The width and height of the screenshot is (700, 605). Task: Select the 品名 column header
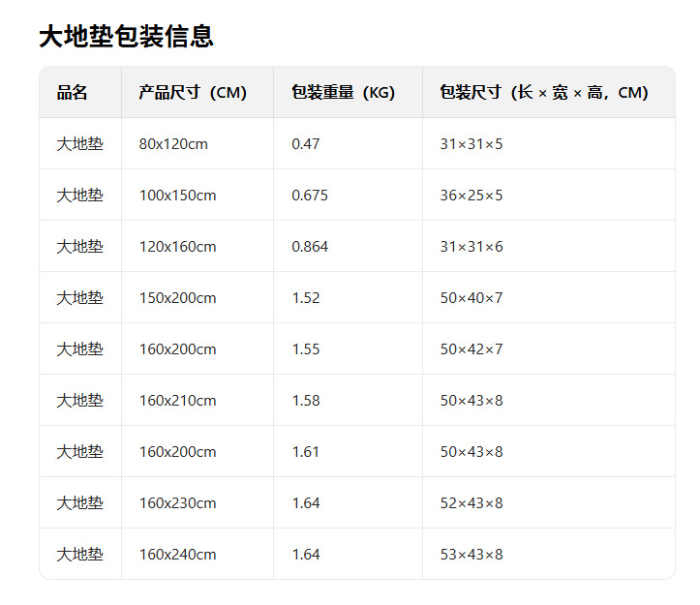(x=73, y=93)
